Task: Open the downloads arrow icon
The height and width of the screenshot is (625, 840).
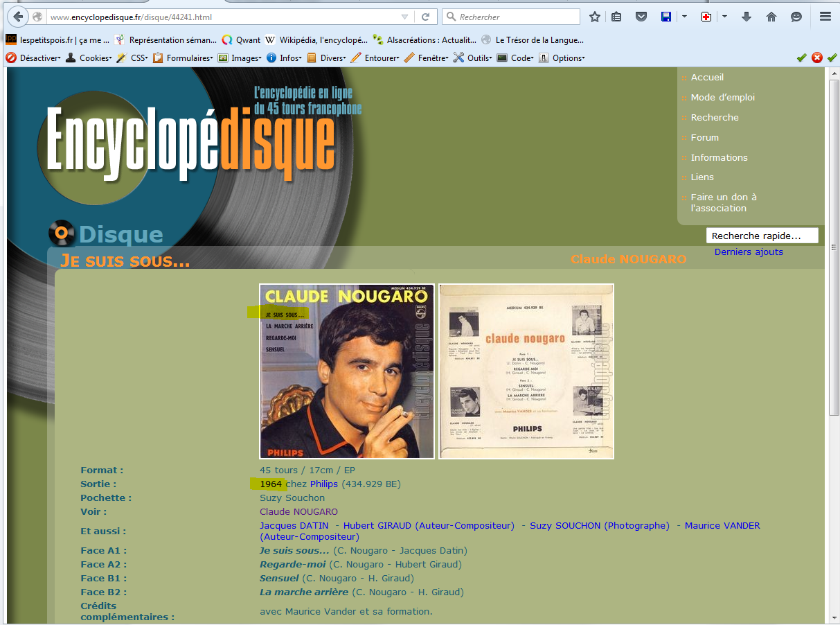Action: point(746,17)
